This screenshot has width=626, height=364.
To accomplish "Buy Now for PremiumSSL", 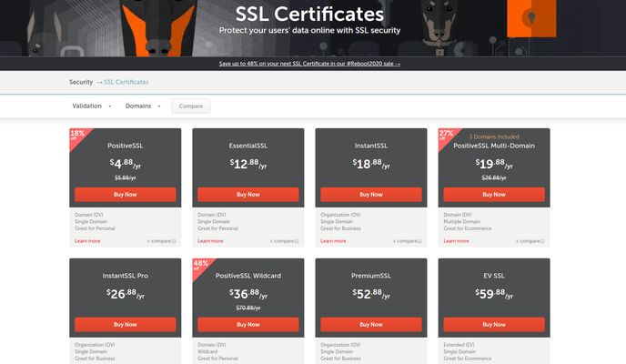I will 371,325.
